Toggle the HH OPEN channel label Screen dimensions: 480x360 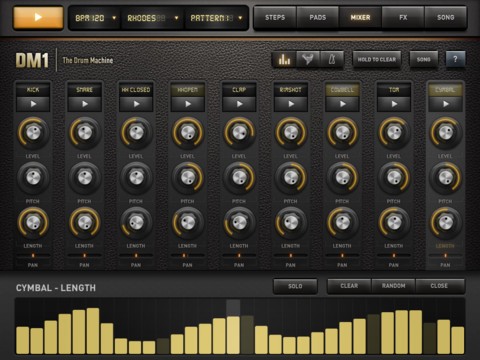[x=188, y=90]
